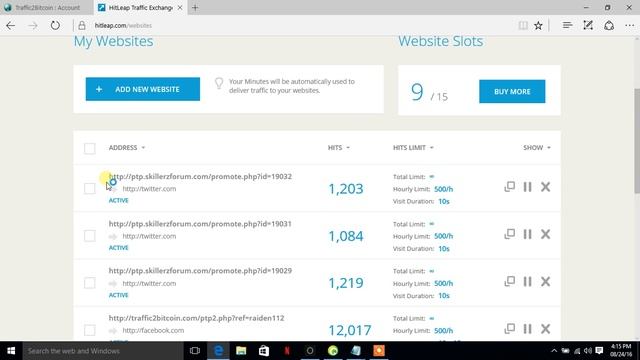Open a new browser tab
The height and width of the screenshot is (360, 640).
(x=195, y=7)
